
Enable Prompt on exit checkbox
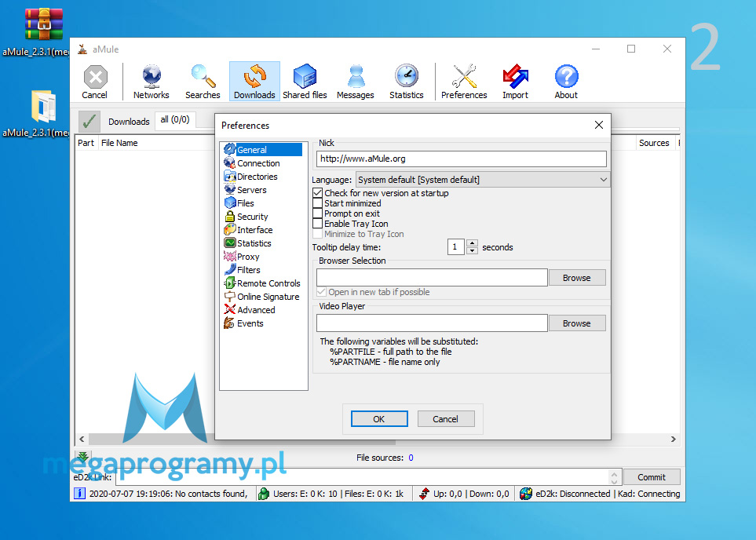(x=317, y=213)
